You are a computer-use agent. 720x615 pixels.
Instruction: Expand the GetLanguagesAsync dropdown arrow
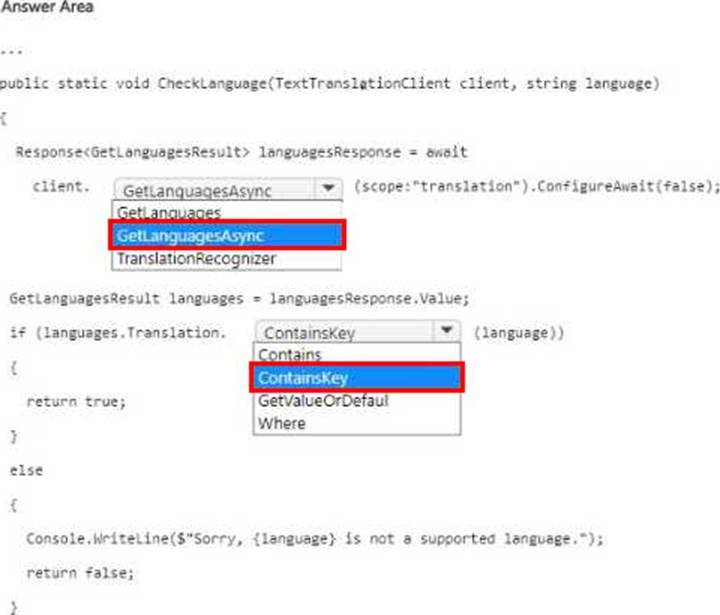(328, 188)
